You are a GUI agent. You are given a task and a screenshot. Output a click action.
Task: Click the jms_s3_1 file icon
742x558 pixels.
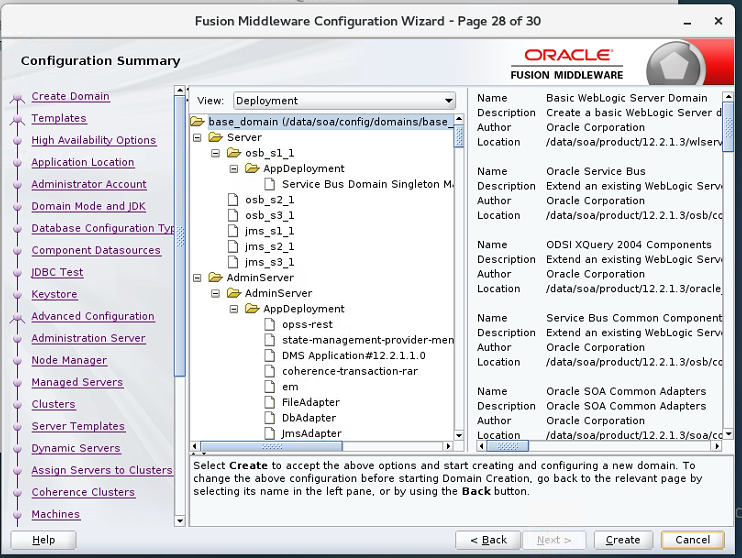(x=233, y=262)
